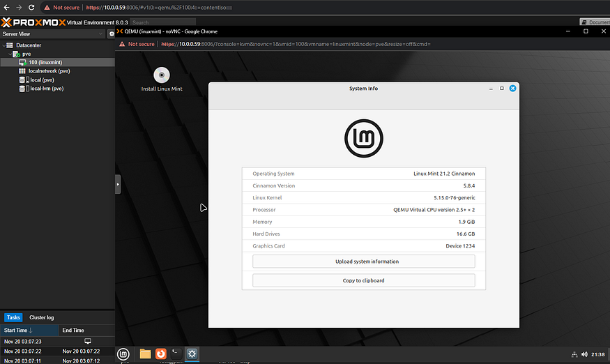
Task: Click the browser back arrow
Action: (x=6, y=8)
